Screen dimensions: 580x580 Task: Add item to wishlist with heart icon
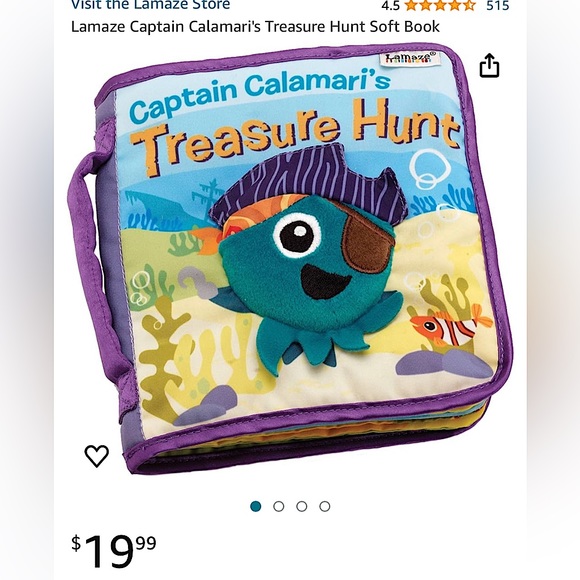click(97, 456)
